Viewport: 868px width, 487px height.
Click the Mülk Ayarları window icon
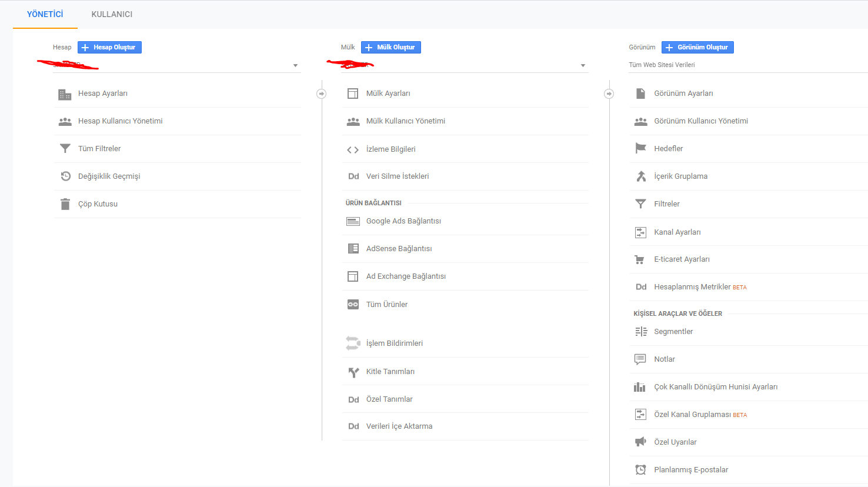[x=353, y=94]
